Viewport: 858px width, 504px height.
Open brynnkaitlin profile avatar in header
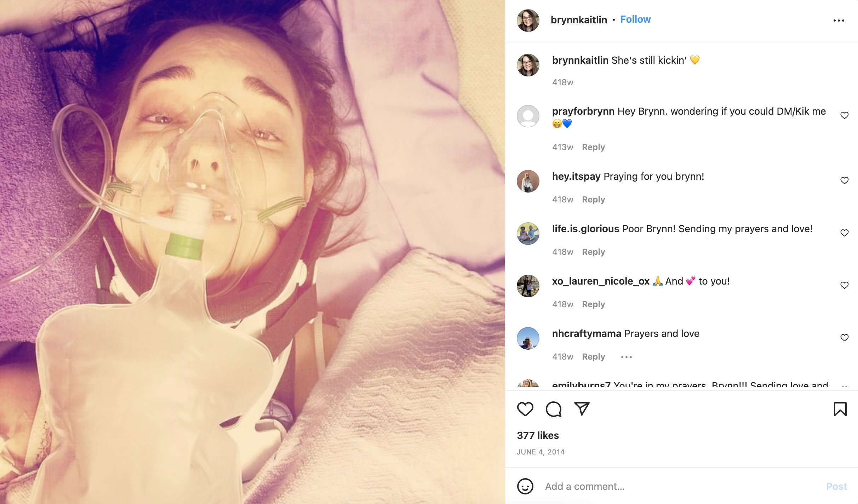528,21
